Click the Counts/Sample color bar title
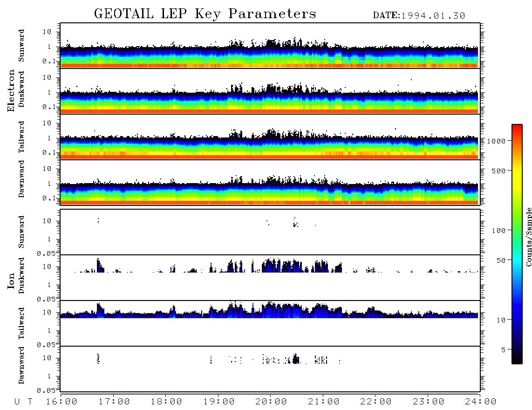 point(528,237)
